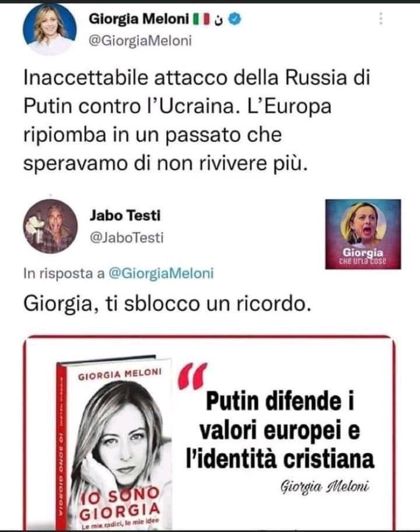Click the Arabic nun symbol beside name

point(220,20)
